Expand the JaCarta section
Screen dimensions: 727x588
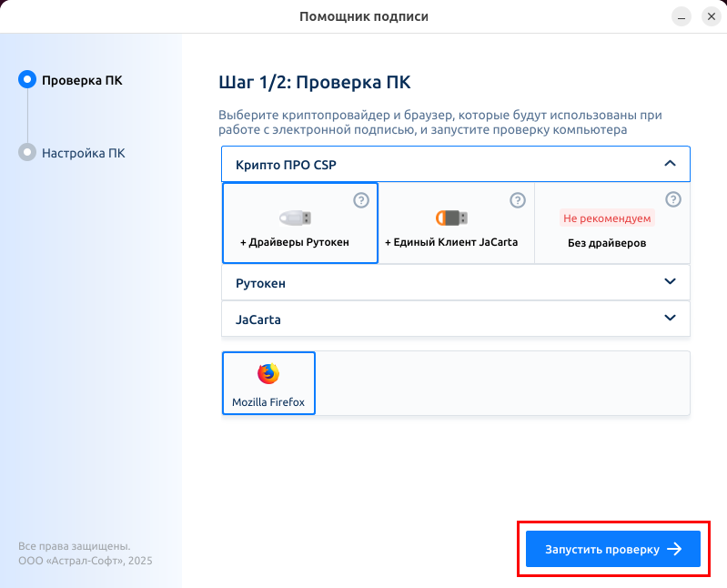[x=456, y=319]
